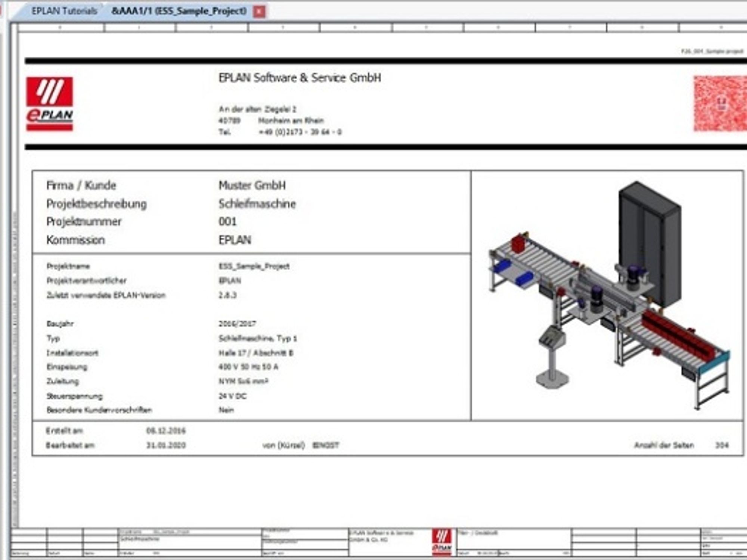Click the value '24 V DC'

232,396
